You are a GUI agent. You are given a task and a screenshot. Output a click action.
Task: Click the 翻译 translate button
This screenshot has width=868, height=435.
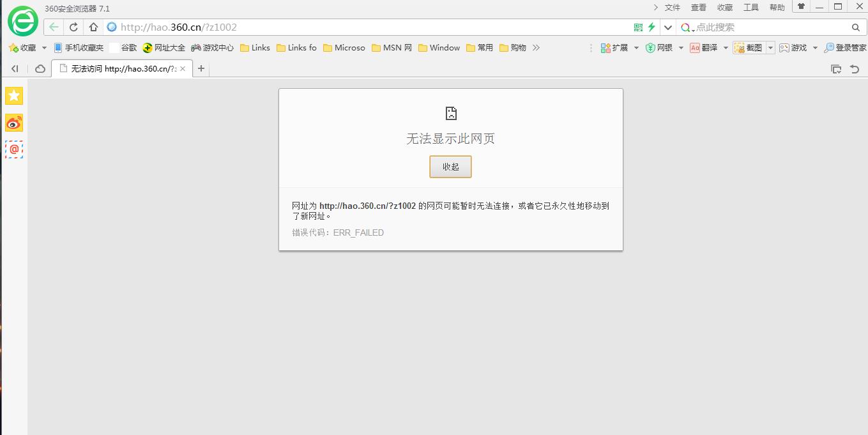(x=704, y=48)
